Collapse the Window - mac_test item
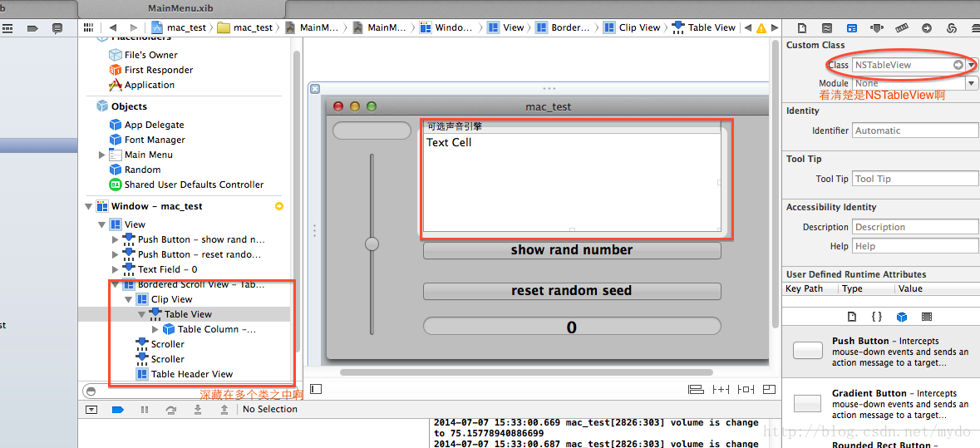The height and width of the screenshot is (448, 980). tap(88, 206)
